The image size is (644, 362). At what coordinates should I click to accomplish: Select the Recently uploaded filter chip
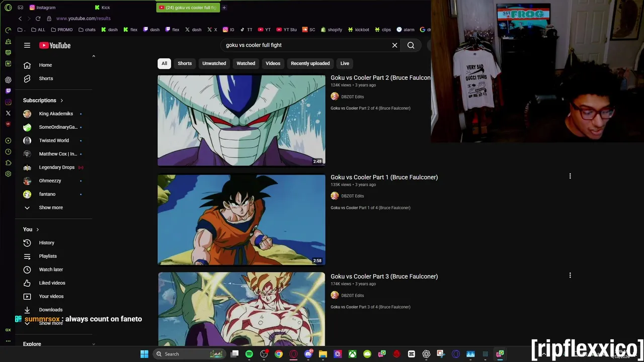pos(310,63)
